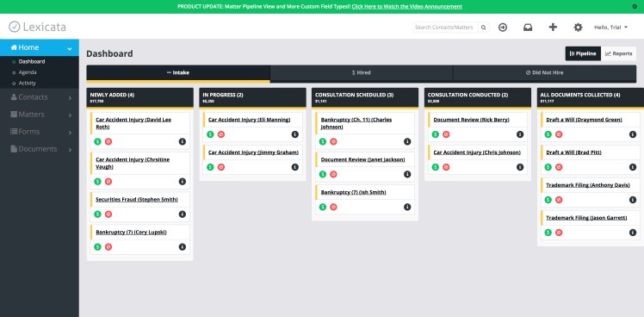Click the Search Contacts/Matters field

click(x=445, y=28)
